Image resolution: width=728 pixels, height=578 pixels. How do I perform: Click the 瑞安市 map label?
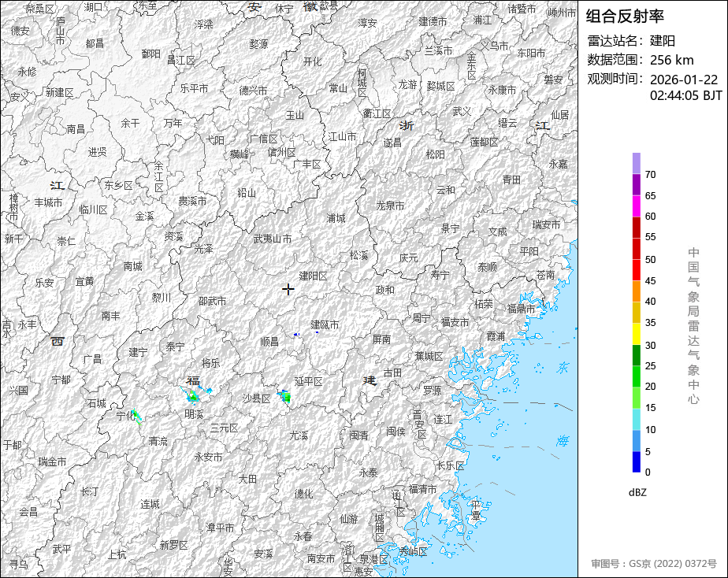[x=546, y=225]
